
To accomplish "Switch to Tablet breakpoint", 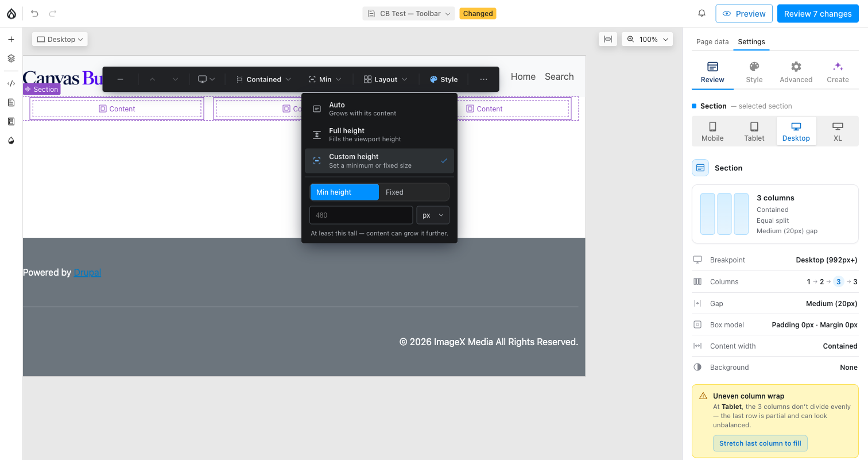I will [754, 132].
